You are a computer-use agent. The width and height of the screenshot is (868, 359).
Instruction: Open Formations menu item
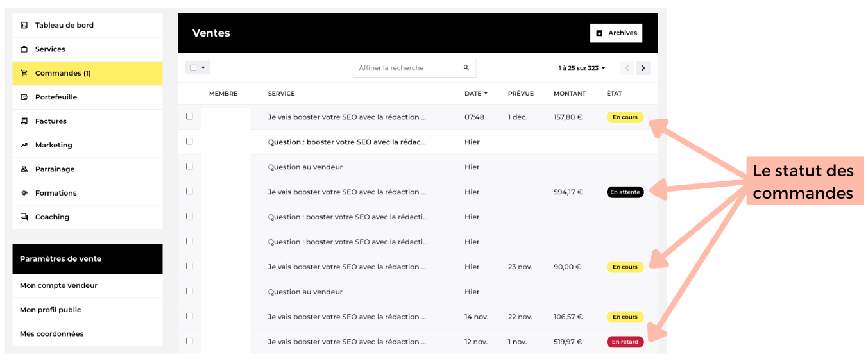click(87, 193)
